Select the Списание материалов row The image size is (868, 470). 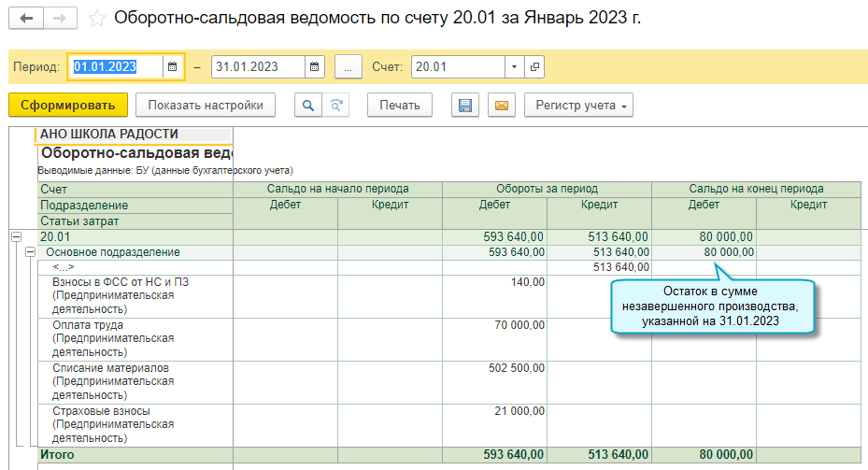click(x=135, y=381)
